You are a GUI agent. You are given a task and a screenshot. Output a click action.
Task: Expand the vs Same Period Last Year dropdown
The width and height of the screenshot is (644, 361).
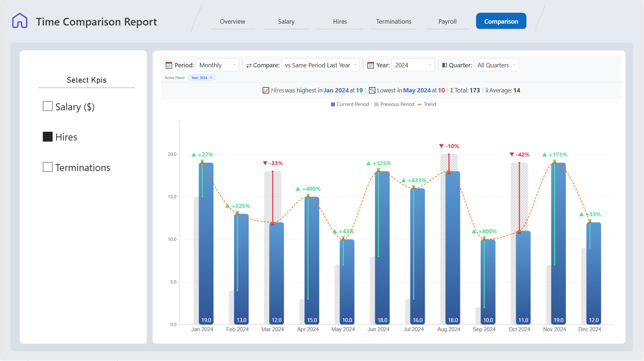point(320,65)
